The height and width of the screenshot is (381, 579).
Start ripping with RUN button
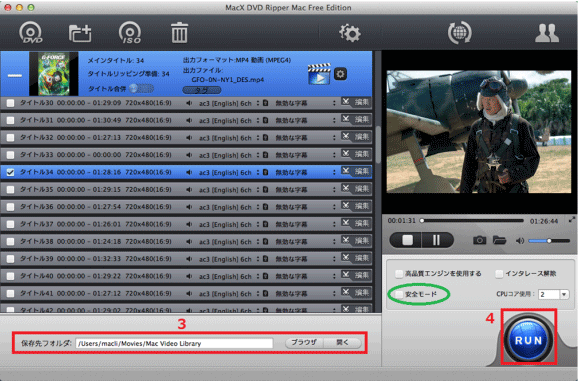(x=528, y=340)
